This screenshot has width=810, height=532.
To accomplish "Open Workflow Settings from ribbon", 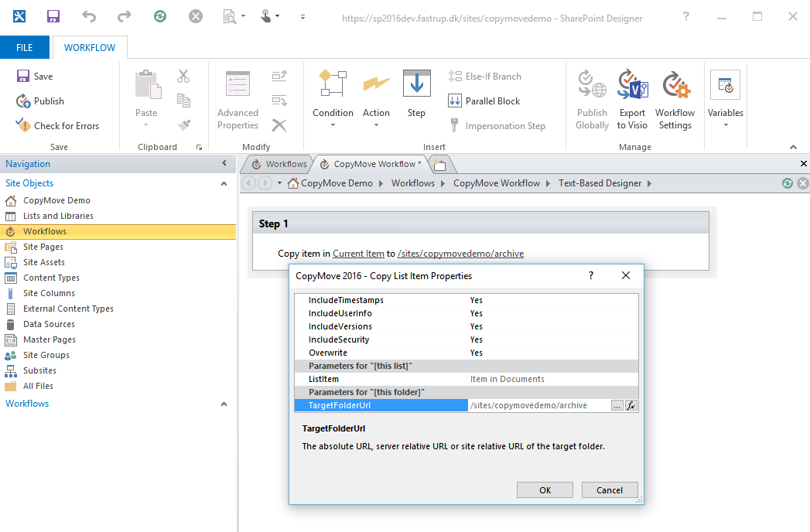I will [675, 100].
